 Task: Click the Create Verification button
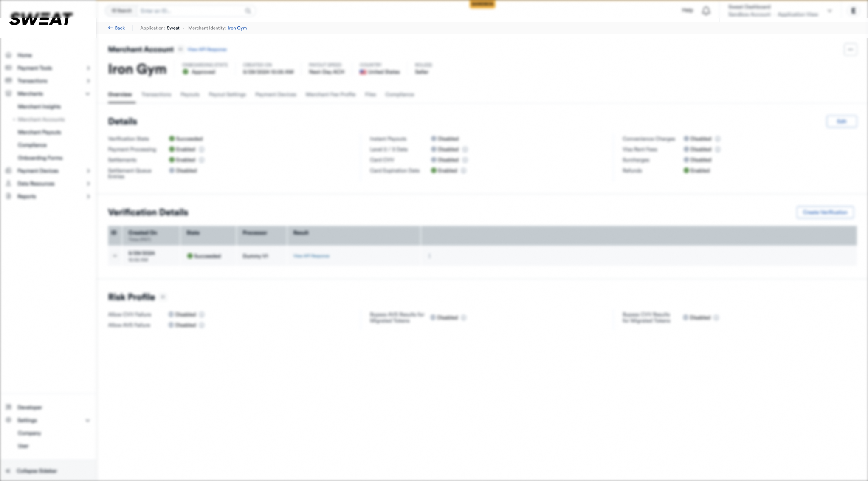click(825, 212)
